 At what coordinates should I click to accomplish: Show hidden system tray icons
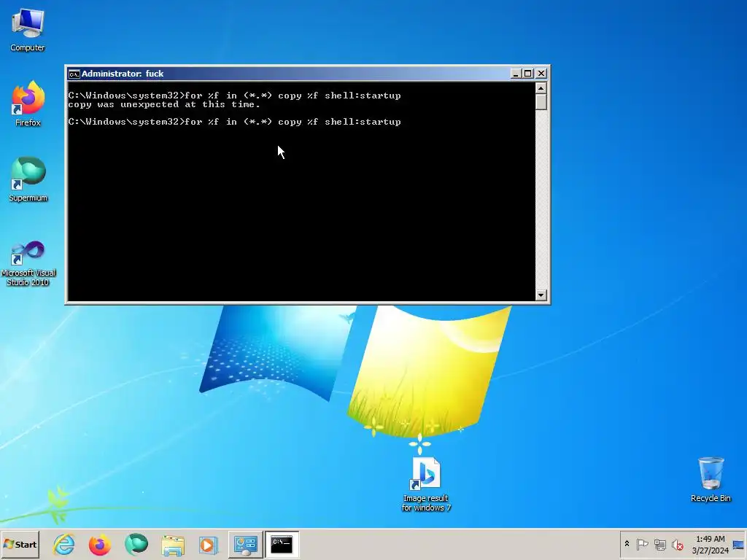pyautogui.click(x=627, y=544)
